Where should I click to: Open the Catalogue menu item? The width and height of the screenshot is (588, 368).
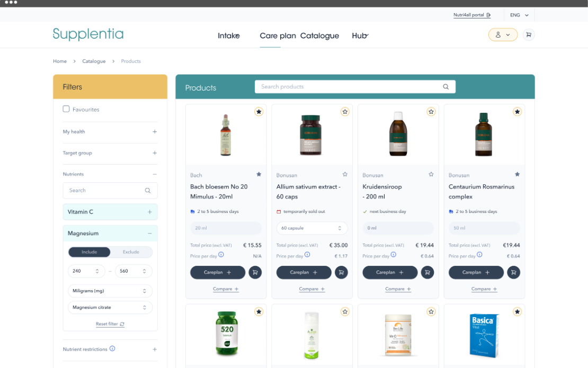pos(319,35)
